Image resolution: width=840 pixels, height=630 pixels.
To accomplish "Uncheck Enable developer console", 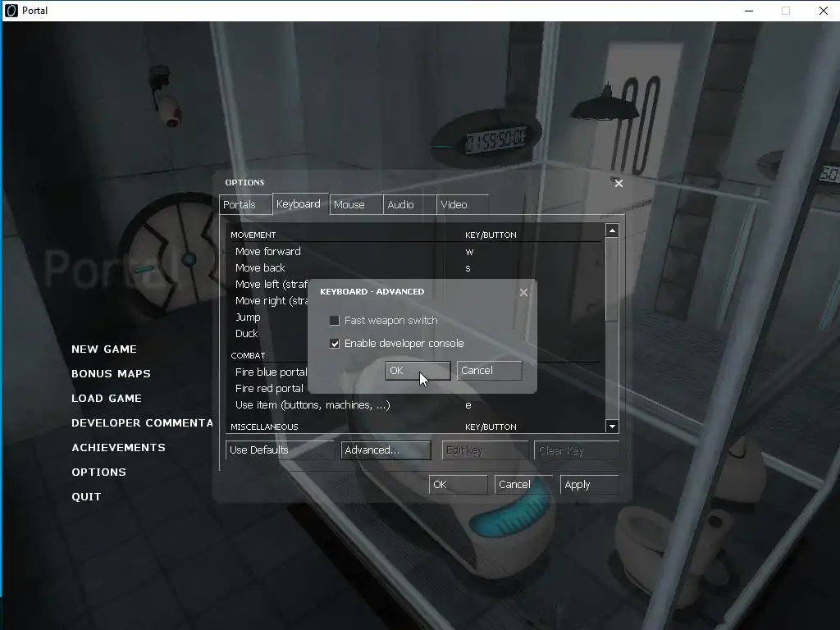I will pyautogui.click(x=335, y=344).
